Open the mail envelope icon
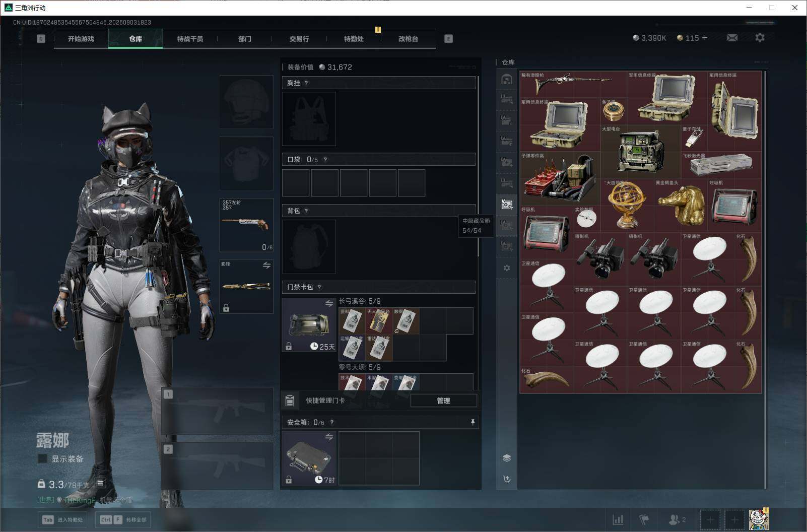The width and height of the screenshot is (807, 532). tap(732, 38)
